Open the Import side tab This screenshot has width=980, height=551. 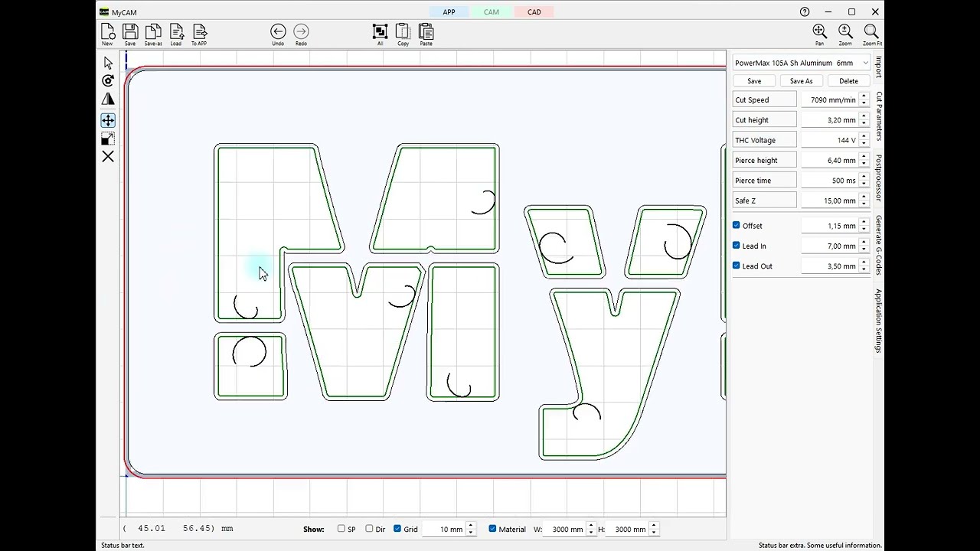879,67
